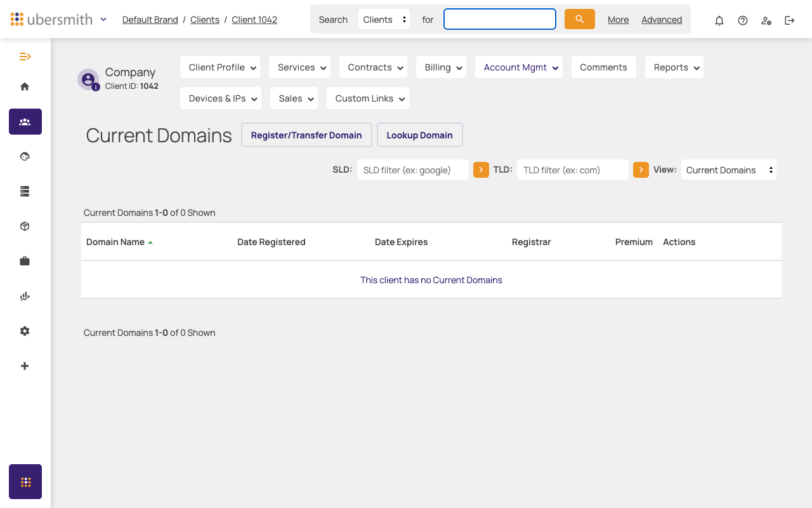The image size is (812, 508).
Task: Expand the Client Profile menu
Action: (220, 67)
